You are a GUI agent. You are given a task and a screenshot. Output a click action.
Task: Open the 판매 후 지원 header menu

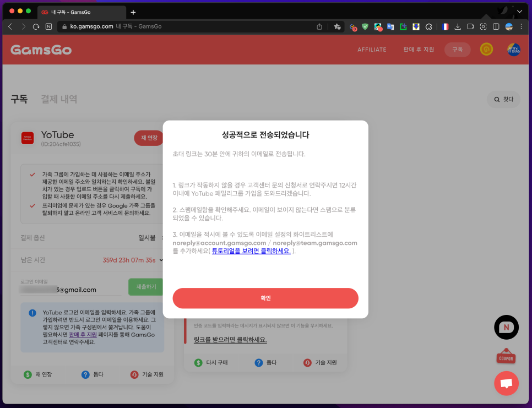(419, 50)
